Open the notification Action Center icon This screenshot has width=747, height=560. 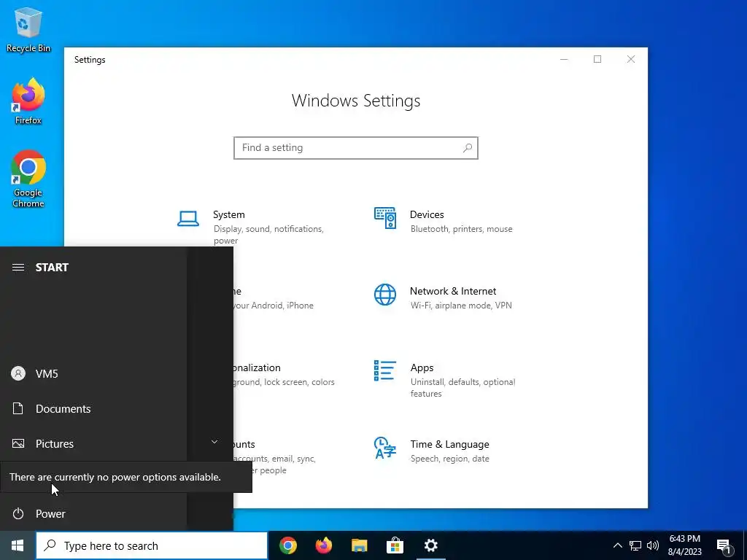(724, 546)
